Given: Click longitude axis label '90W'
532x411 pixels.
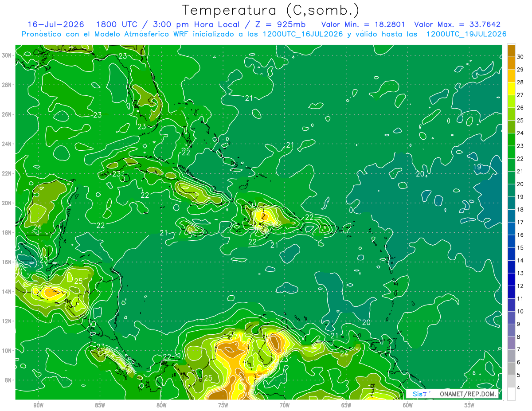Looking at the screenshot, I should pyautogui.click(x=38, y=405).
